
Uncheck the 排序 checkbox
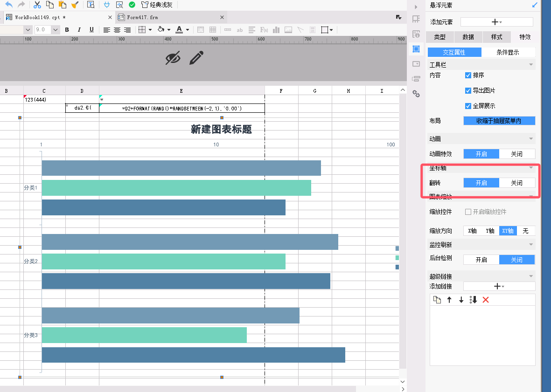tap(468, 75)
